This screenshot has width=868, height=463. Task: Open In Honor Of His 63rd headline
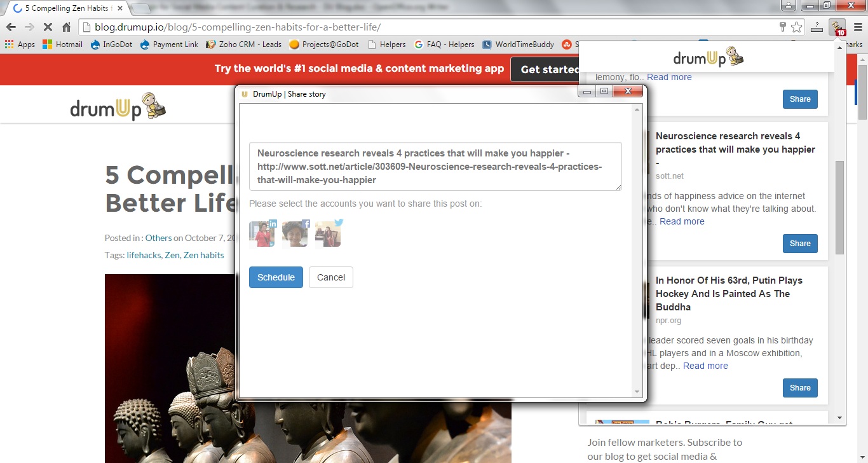pyautogui.click(x=729, y=294)
